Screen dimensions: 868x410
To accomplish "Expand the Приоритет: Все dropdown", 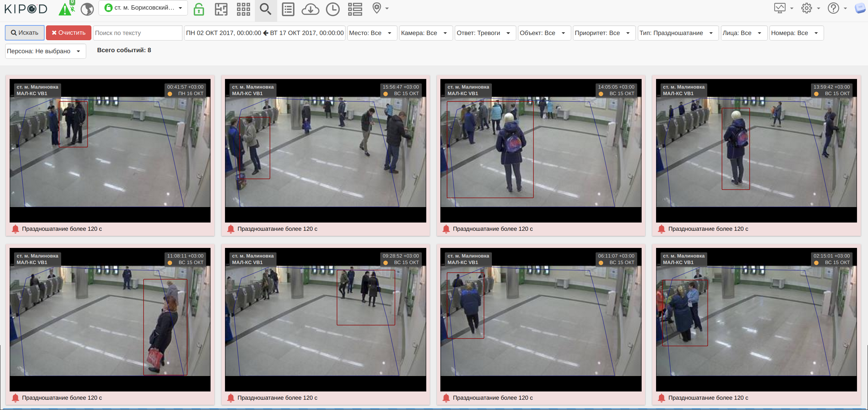I will 604,33.
